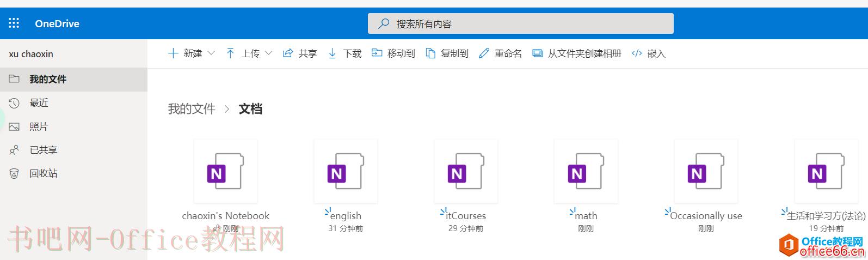This screenshot has height=260, width=868.
Task: Click the 刚刚 timestamp under Occasionally use
Action: (706, 228)
